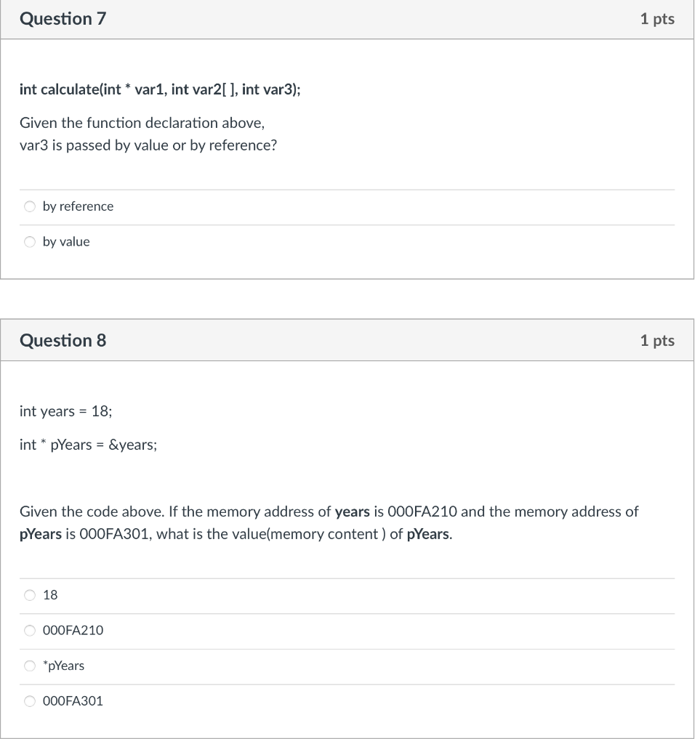Click the "*pYears" label text in answer list
Image resolution: width=700 pixels, height=744 pixels.
(62, 665)
